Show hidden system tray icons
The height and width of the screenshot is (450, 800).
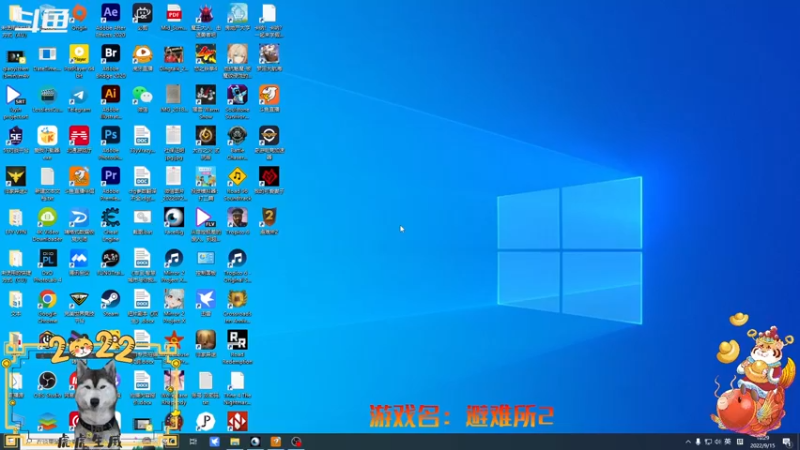coord(688,442)
